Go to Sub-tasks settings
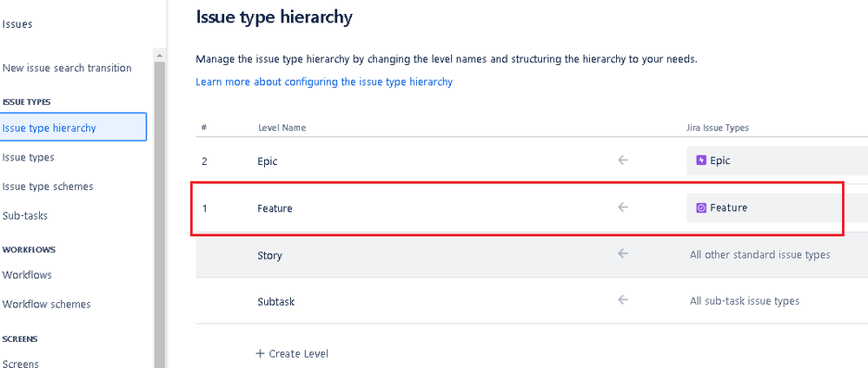The width and height of the screenshot is (868, 368). (x=25, y=216)
